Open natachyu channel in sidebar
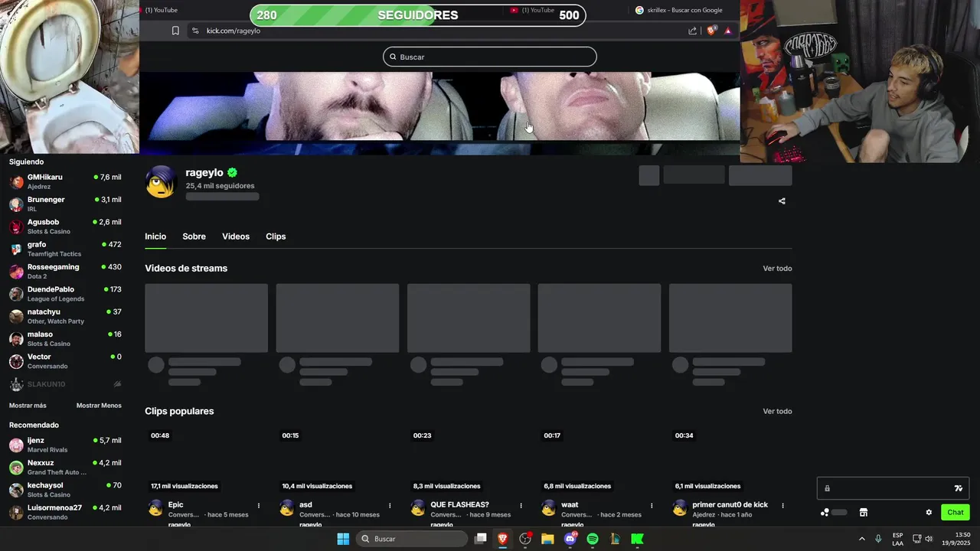 (65, 316)
